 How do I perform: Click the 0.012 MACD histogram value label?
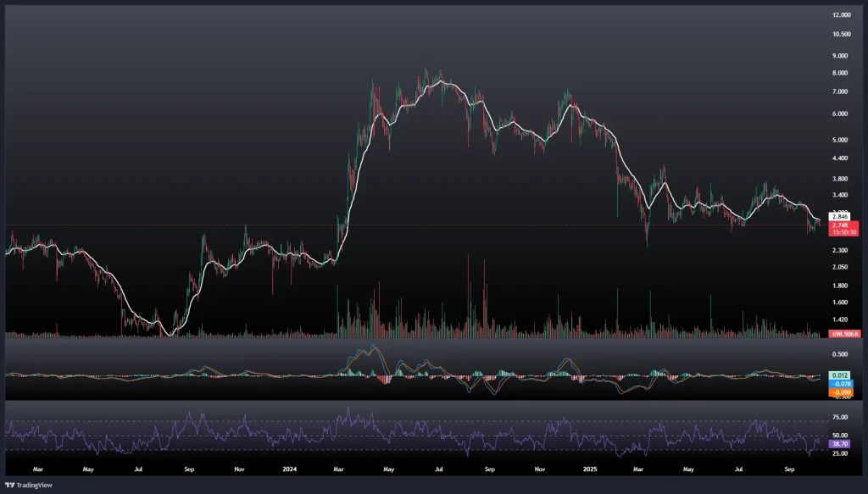click(x=842, y=375)
